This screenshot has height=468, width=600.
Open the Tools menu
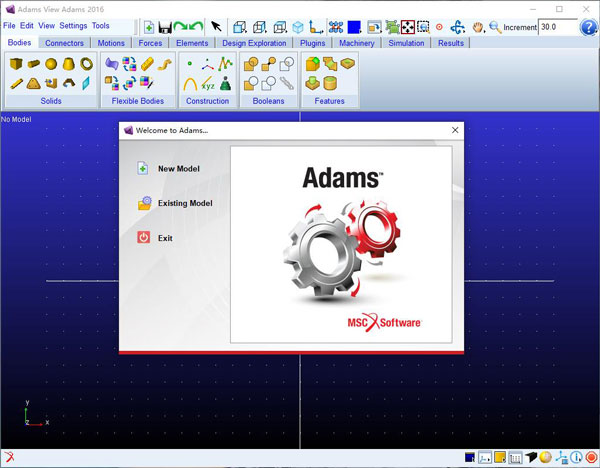coord(101,26)
